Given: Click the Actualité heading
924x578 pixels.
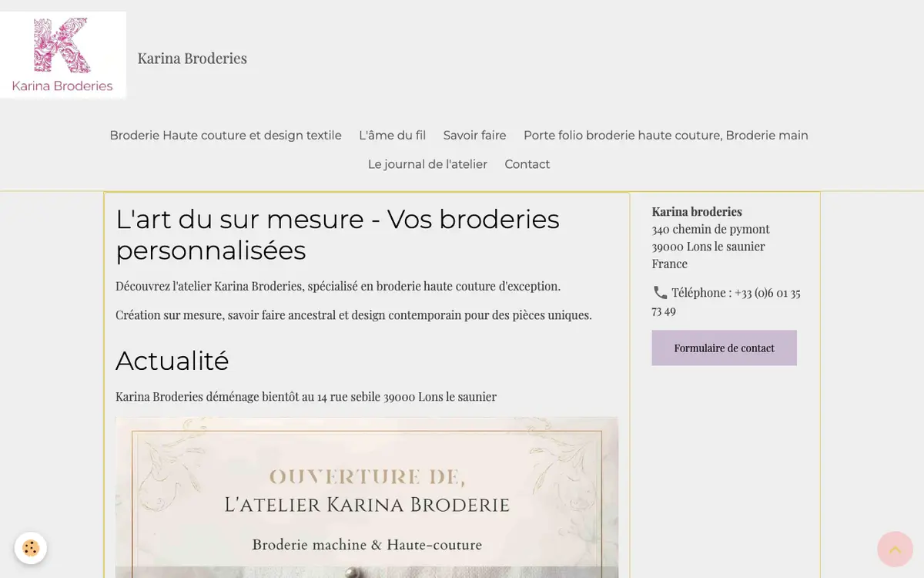Looking at the screenshot, I should 172,361.
